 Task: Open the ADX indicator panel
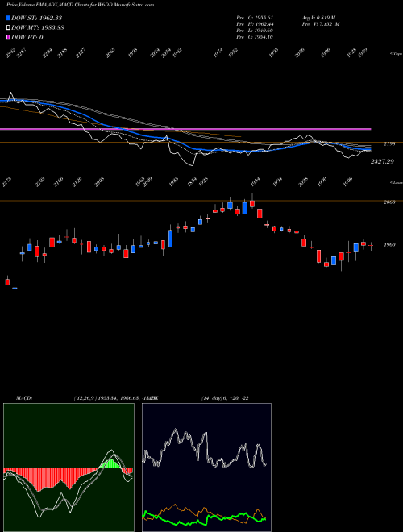coord(206,468)
